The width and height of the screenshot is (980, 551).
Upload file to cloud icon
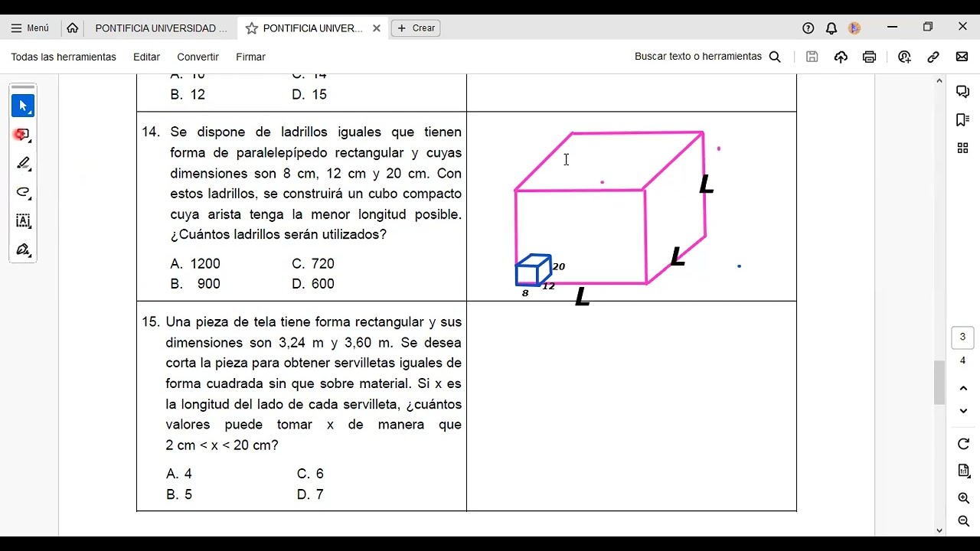[841, 57]
